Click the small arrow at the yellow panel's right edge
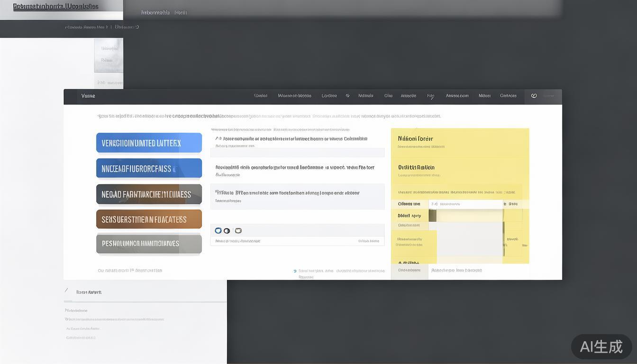Viewport: 637px width, 364px height. pyautogui.click(x=525, y=245)
